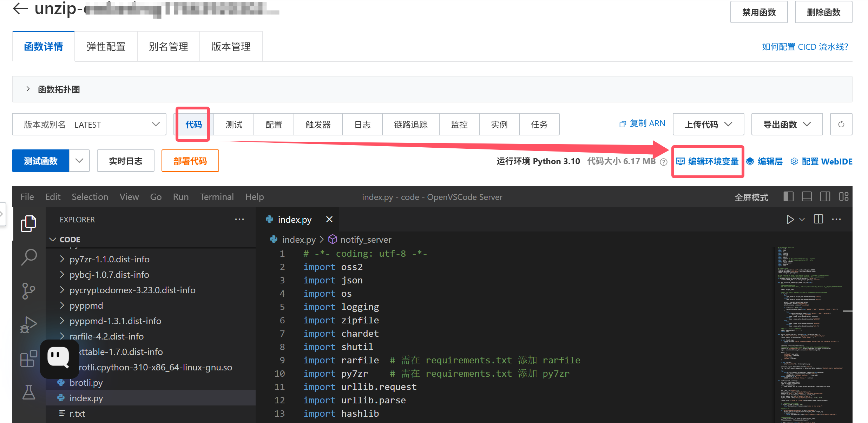The image size is (868, 423).
Task: Go back with the left arrow
Action: click(x=20, y=9)
